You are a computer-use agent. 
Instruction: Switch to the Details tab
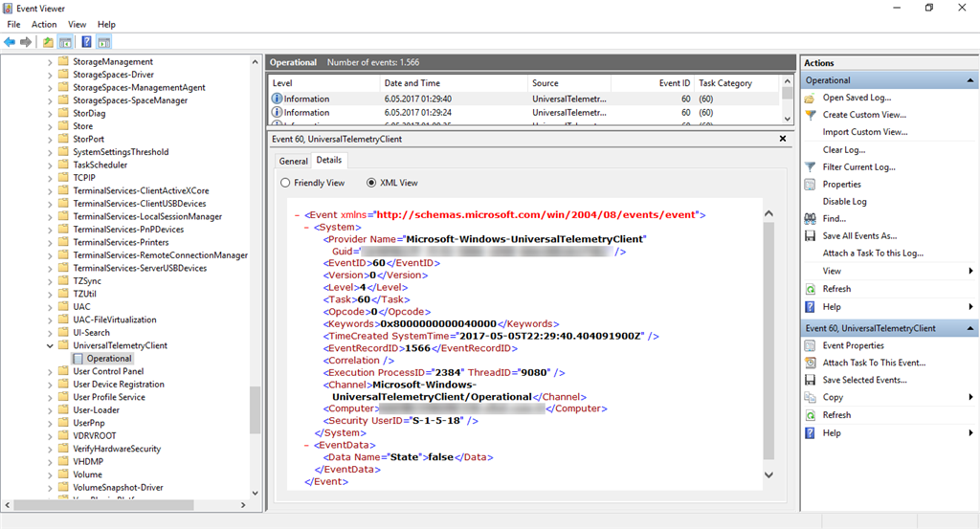pyautogui.click(x=329, y=160)
